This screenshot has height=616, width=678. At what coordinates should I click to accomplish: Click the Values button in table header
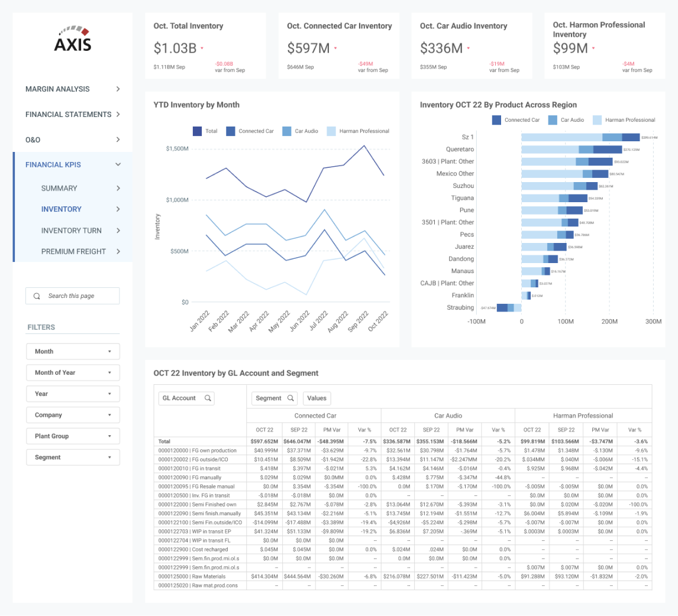click(x=317, y=398)
